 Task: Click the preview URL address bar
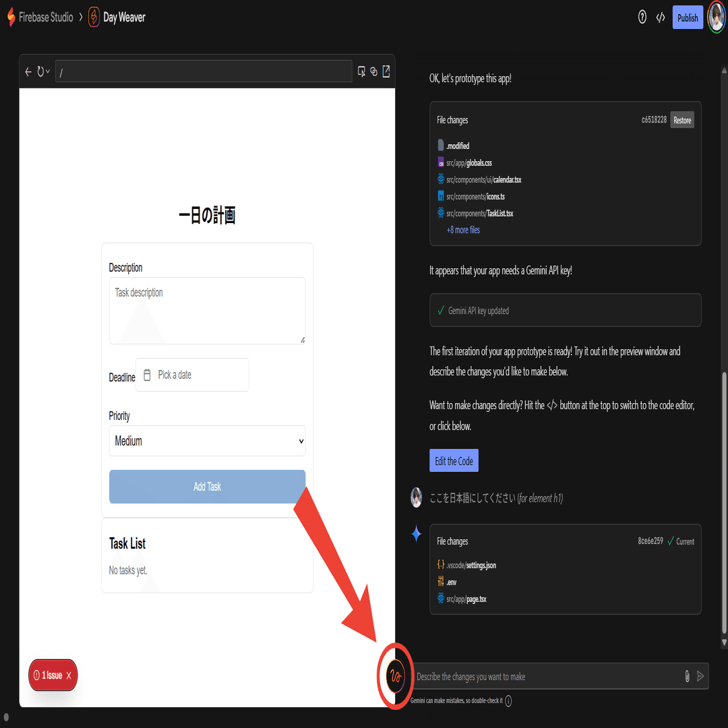[x=204, y=71]
